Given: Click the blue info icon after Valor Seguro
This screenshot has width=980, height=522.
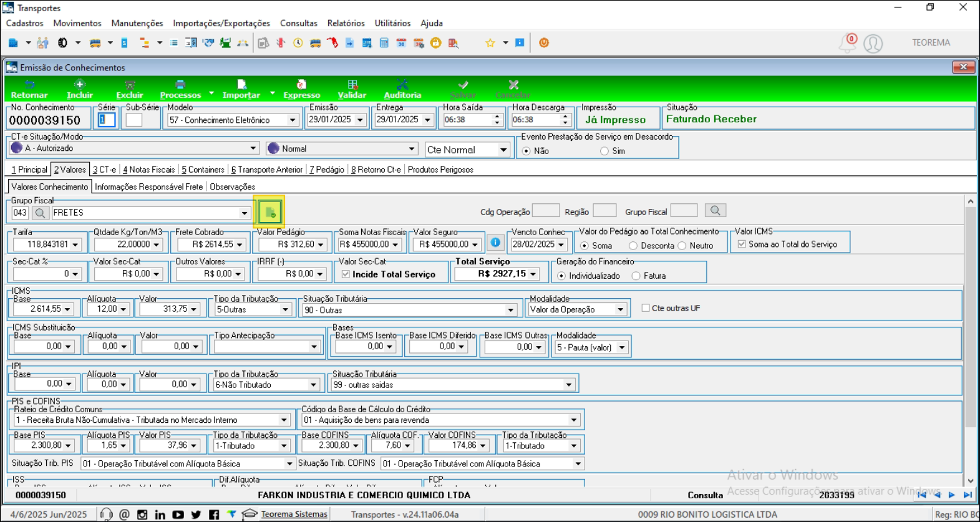Looking at the screenshot, I should [x=495, y=243].
